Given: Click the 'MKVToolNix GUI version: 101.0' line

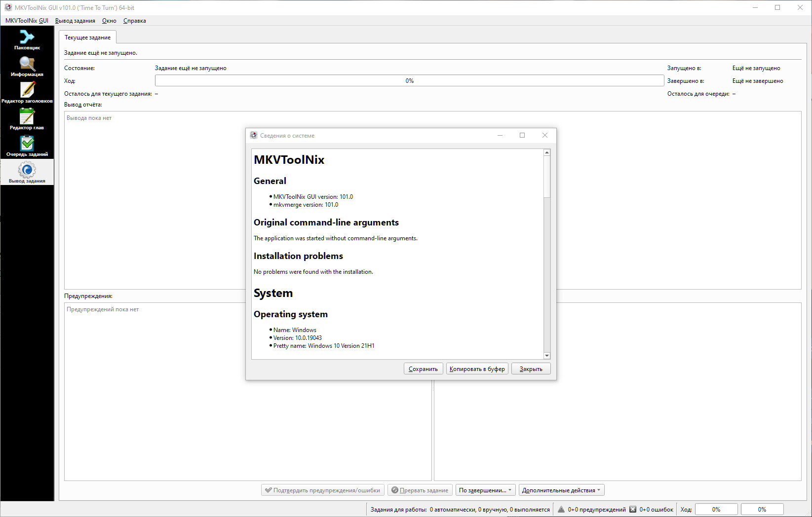Looking at the screenshot, I should [x=313, y=197].
